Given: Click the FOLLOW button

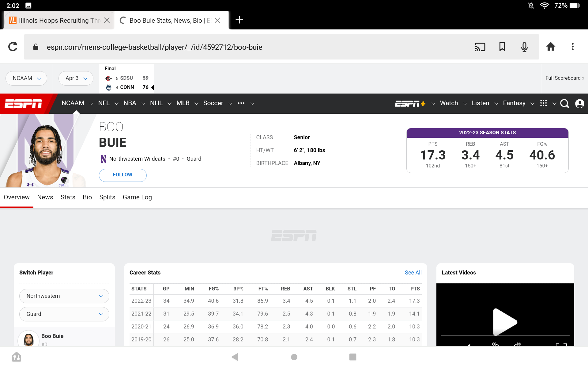Looking at the screenshot, I should [123, 175].
